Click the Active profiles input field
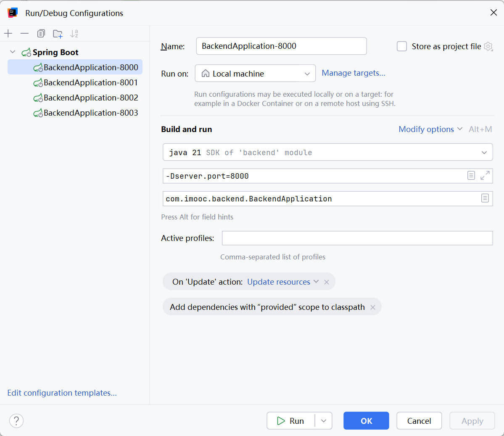Viewport: 504px width, 436px height. tap(357, 238)
